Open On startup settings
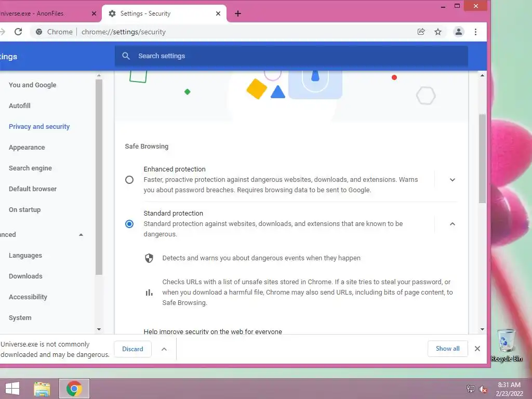 click(x=25, y=210)
